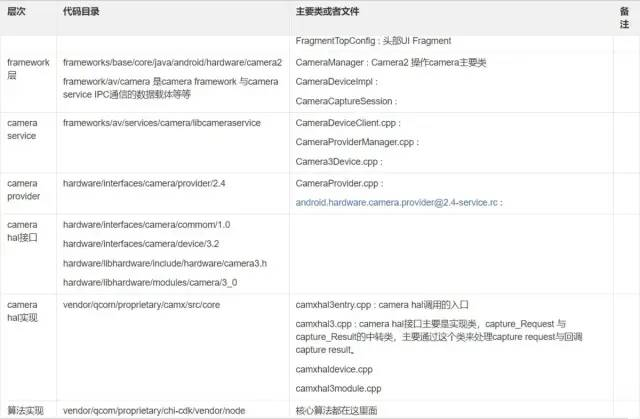
Task: Select the 'camera service' row label
Action: click(x=22, y=129)
